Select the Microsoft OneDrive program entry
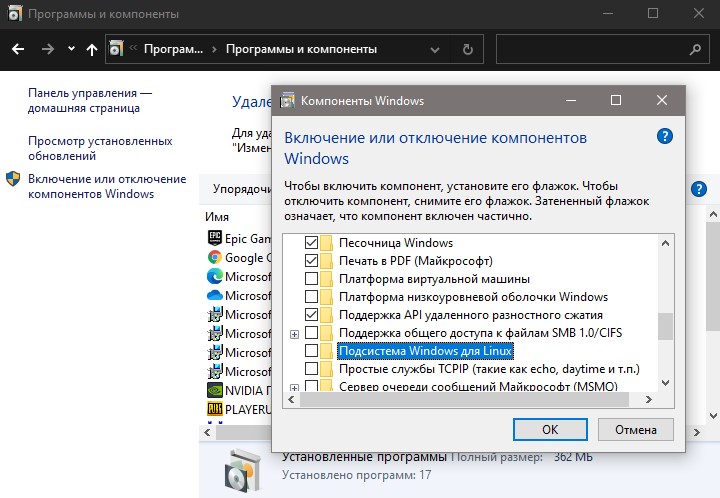Viewport: 720px width, 498px height. click(x=239, y=295)
